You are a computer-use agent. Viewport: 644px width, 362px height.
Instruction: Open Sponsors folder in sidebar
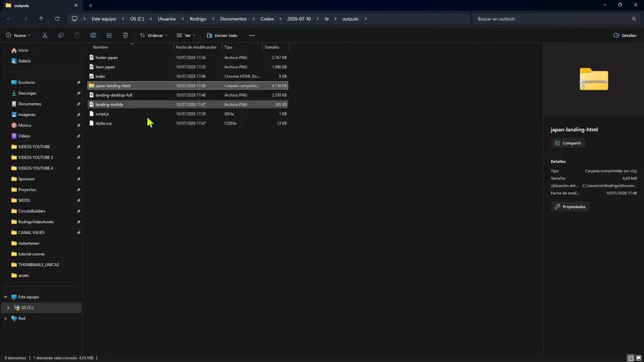click(x=27, y=179)
